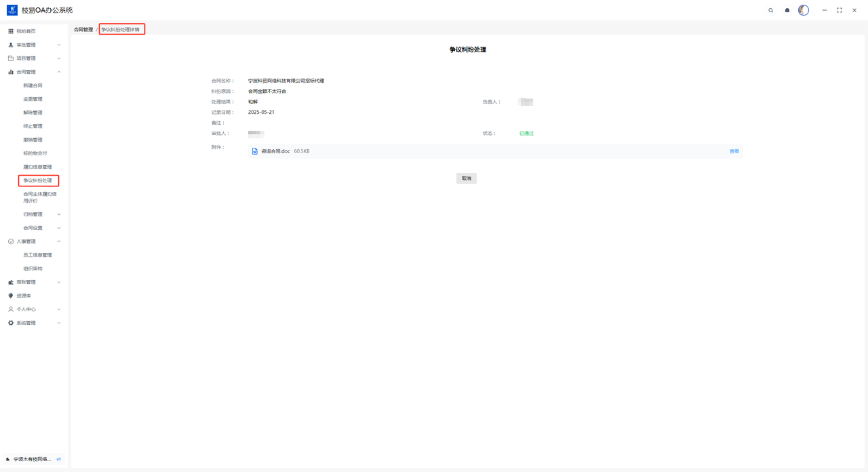Collapse the 合同管理 menu chevron
This screenshot has height=472, width=868.
(59, 72)
